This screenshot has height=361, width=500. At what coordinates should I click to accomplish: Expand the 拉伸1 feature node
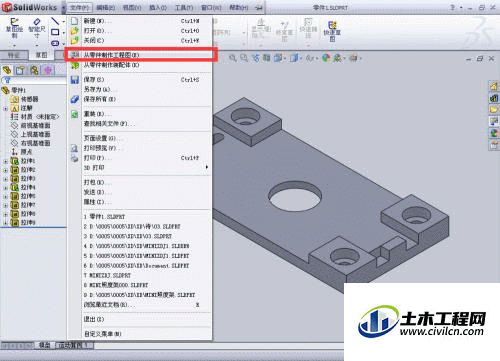[x=5, y=161]
